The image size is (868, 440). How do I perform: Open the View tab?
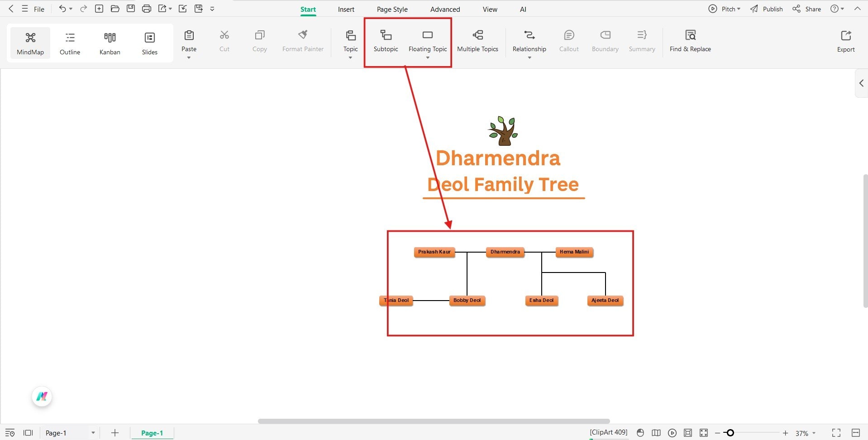coord(490,9)
